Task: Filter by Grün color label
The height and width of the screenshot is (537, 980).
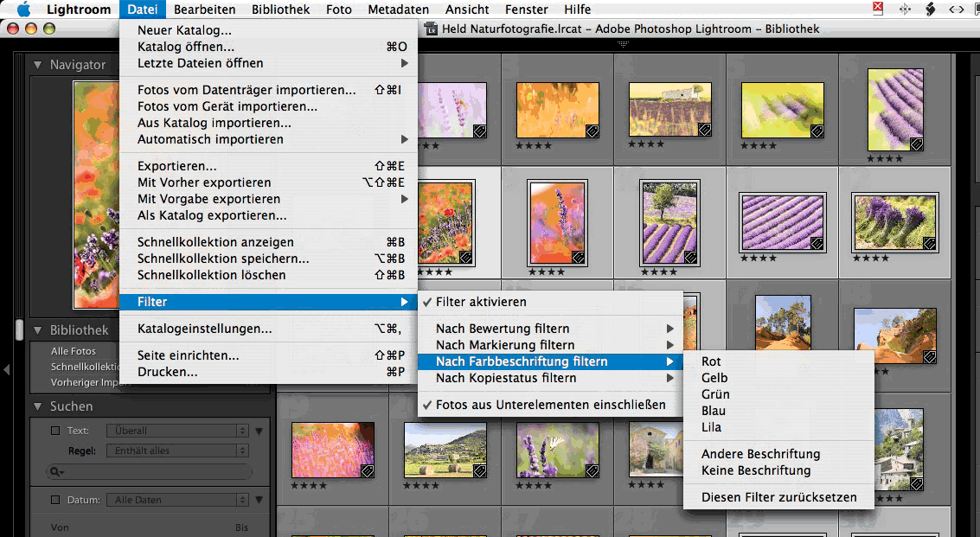Action: click(x=778, y=394)
